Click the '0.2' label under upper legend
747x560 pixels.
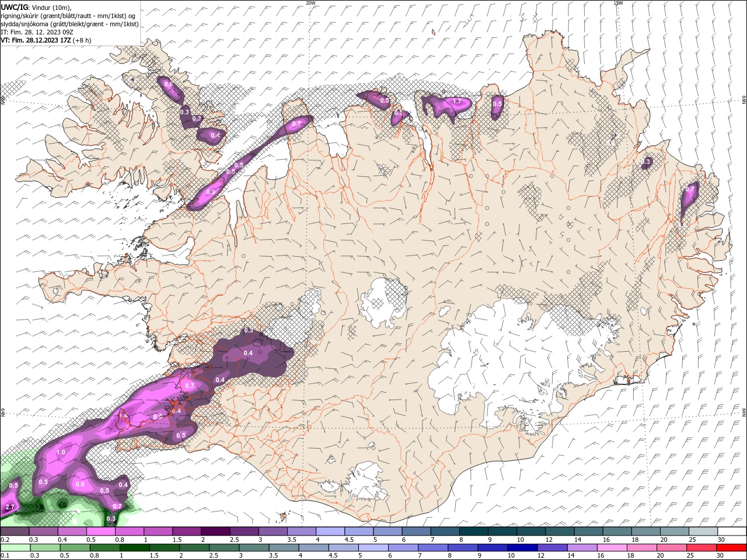coord(4,540)
